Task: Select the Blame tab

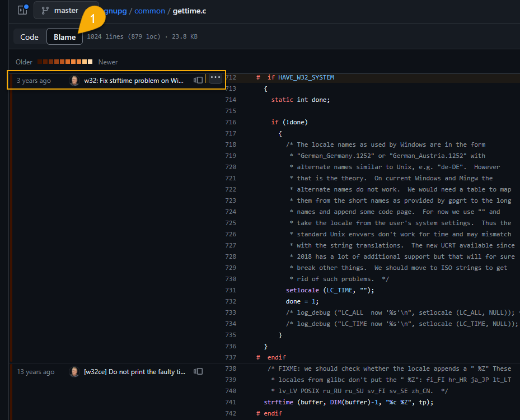Action: point(64,37)
